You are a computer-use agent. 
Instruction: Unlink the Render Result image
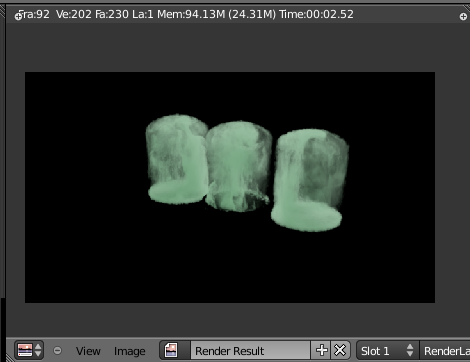pyautogui.click(x=340, y=350)
